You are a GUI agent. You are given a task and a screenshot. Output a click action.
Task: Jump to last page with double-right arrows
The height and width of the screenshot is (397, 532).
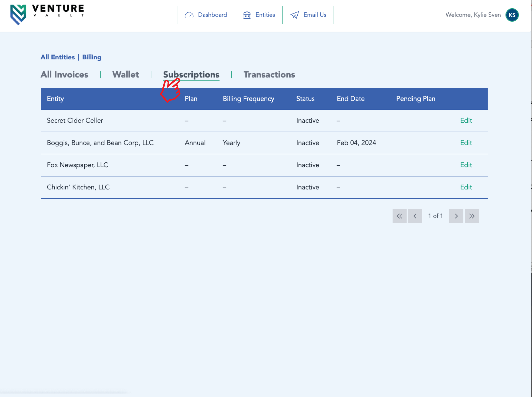pos(472,216)
